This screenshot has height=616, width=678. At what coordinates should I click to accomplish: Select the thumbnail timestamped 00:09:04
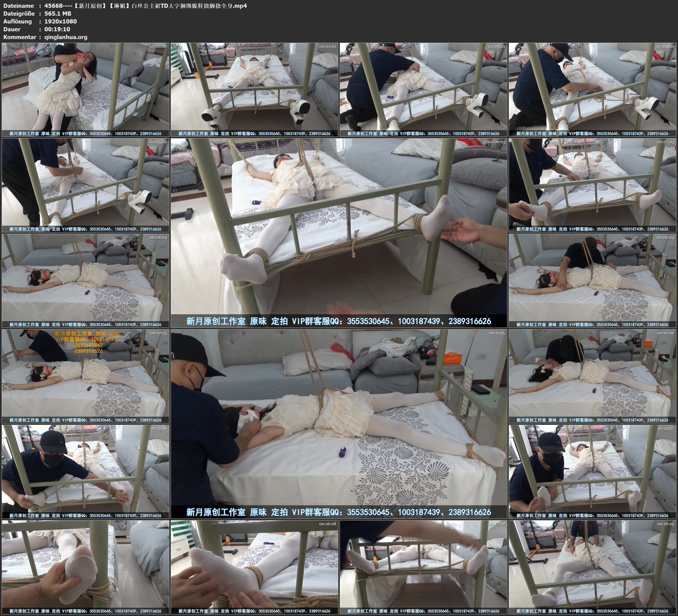tap(592, 281)
